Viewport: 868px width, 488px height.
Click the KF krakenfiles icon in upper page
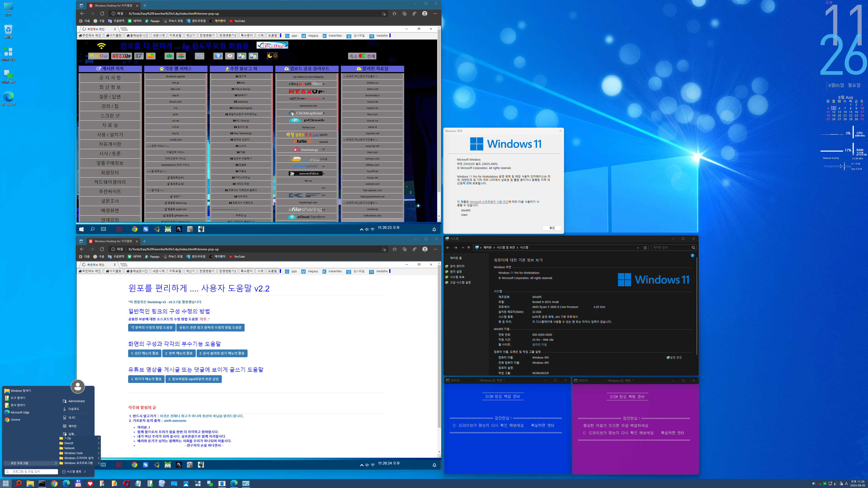pyautogui.click(x=139, y=56)
